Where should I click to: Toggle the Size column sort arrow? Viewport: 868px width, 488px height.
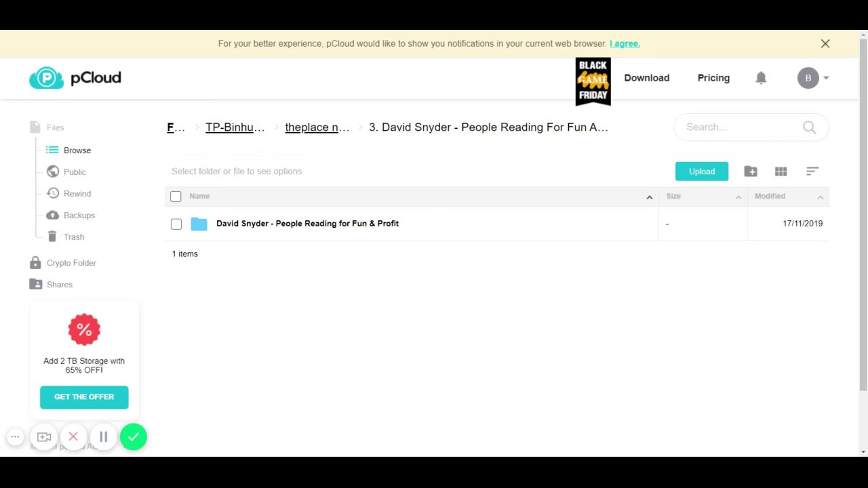[738, 197]
